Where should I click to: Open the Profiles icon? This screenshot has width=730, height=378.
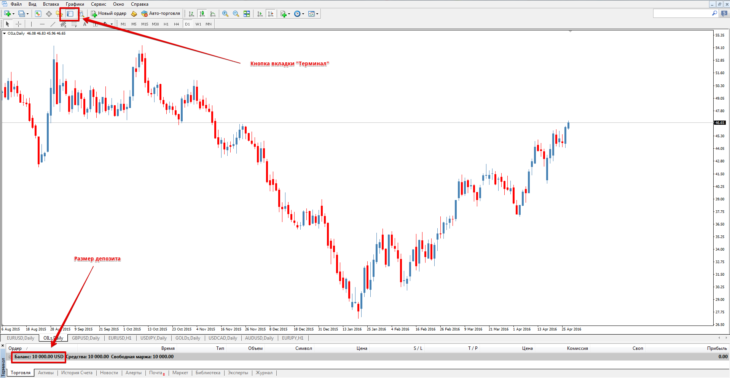21,14
